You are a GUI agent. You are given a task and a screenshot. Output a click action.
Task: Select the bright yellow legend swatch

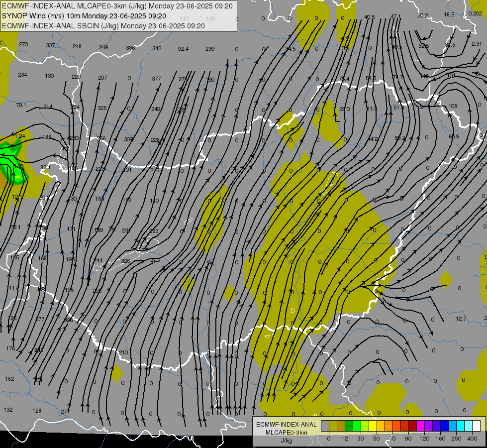point(373,426)
